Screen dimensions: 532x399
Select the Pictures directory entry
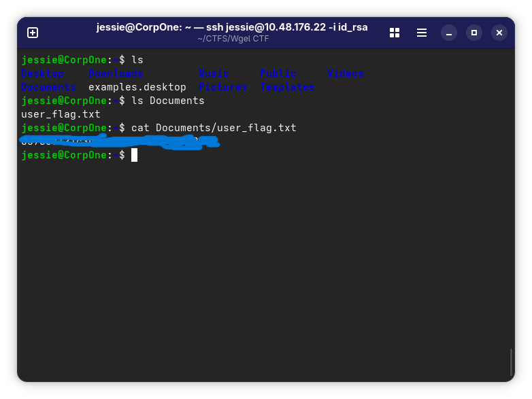pyautogui.click(x=223, y=87)
